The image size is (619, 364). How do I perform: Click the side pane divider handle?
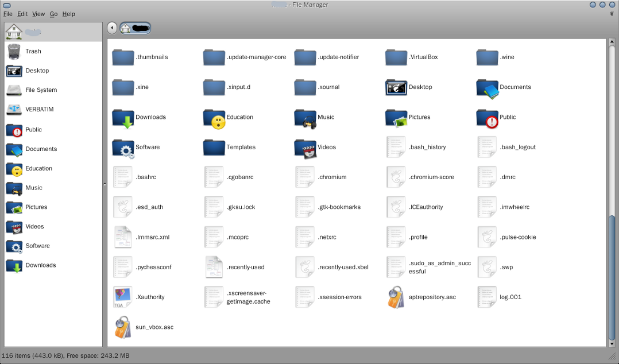tap(105, 184)
